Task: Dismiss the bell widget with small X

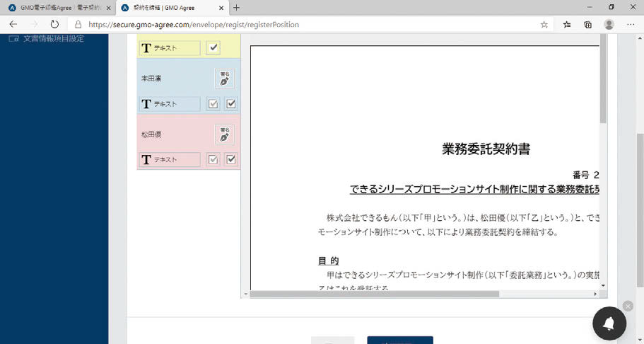Action: coord(628,306)
